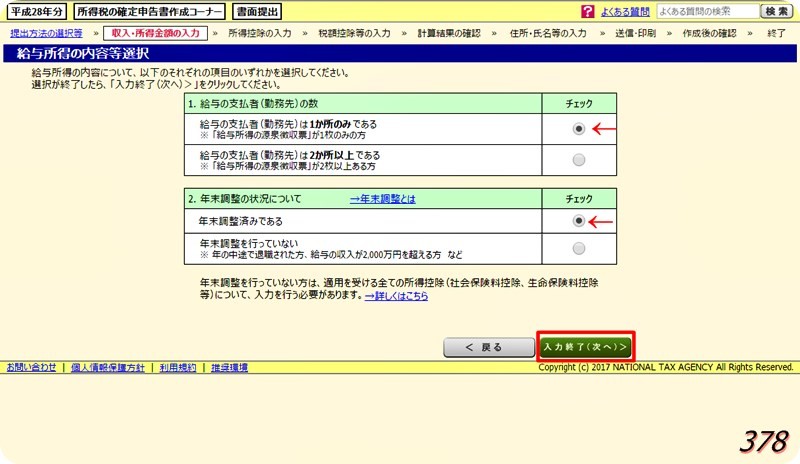Click the 1. 給与の支払者(勤務先)の数 table header

pos(362,104)
